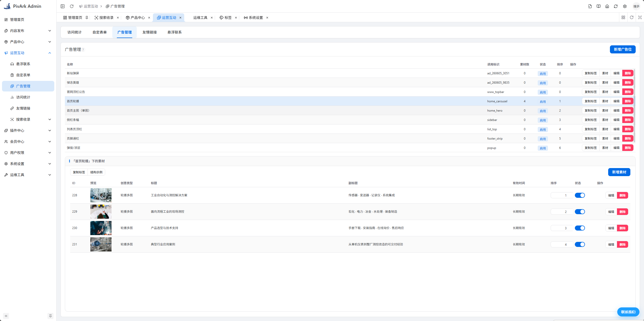Click the sort order field for material 229
Screen dimensions: 644x321
coord(561,212)
